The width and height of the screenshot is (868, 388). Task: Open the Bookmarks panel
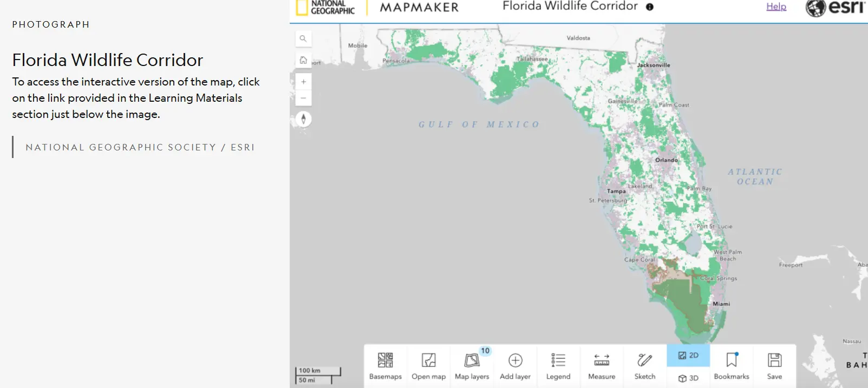click(x=732, y=366)
